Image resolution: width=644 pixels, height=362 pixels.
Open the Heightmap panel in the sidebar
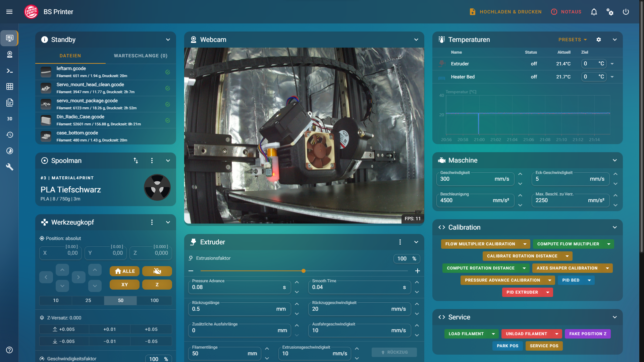[10, 86]
